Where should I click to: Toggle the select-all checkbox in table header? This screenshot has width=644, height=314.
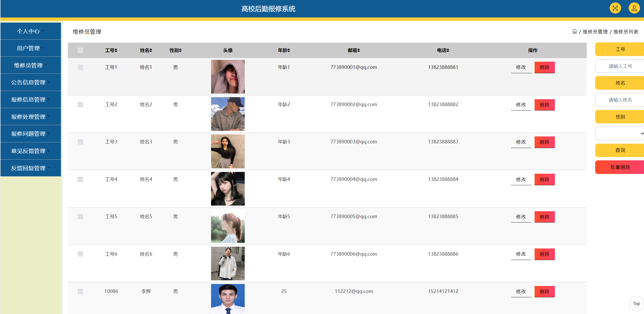80,50
